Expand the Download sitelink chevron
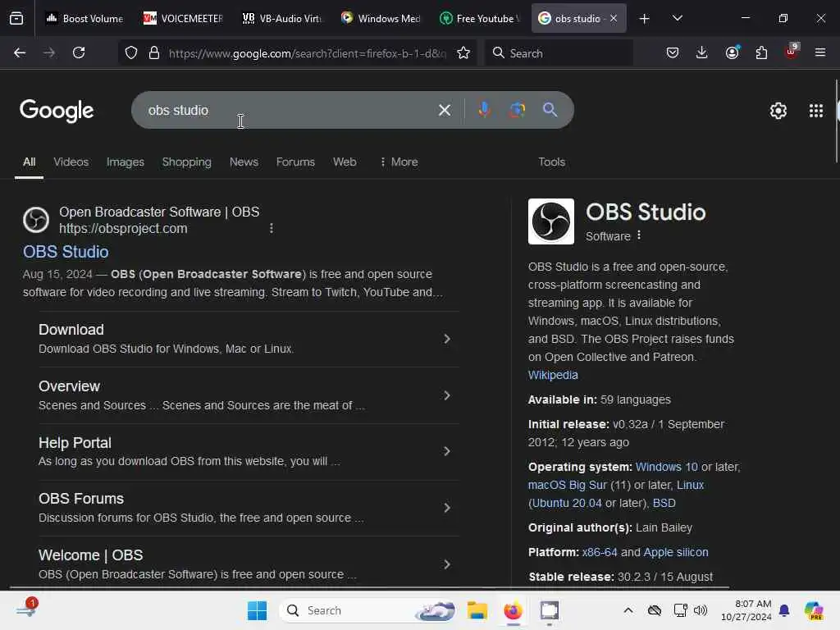The width and height of the screenshot is (840, 630). [447, 339]
